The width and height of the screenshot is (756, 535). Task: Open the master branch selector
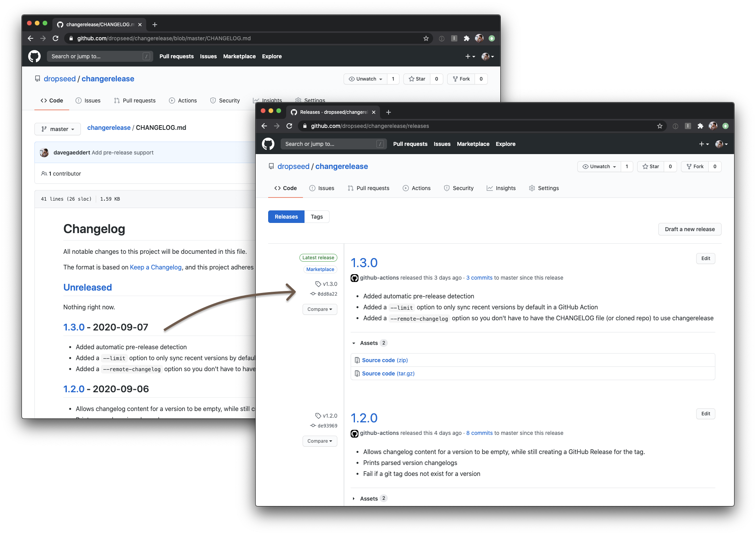[x=58, y=129]
